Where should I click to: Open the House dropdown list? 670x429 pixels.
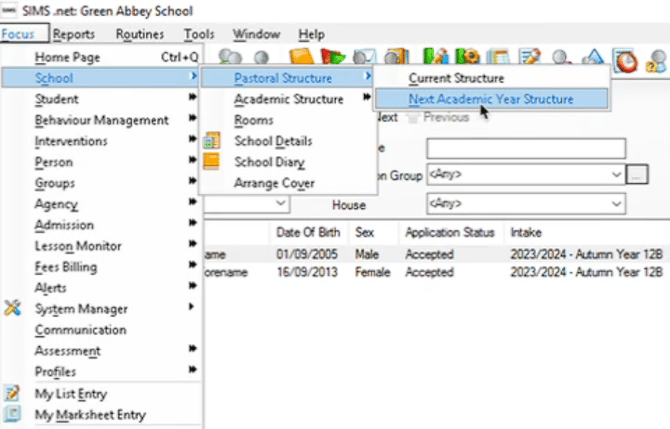616,204
